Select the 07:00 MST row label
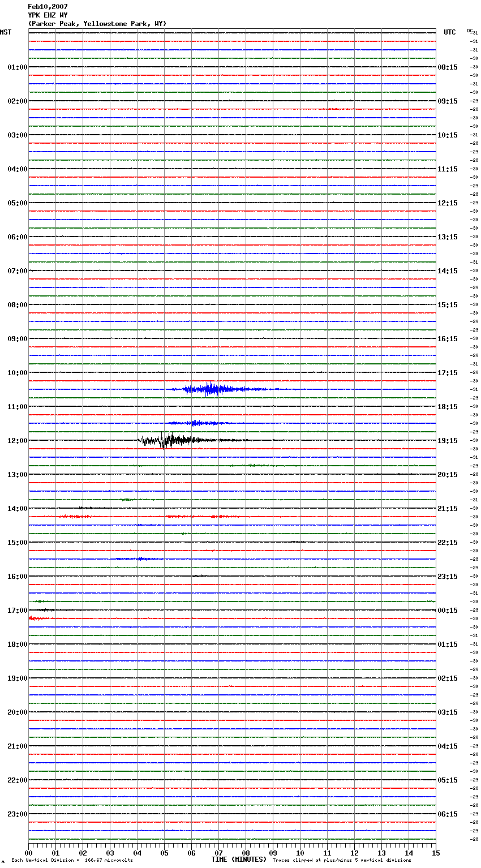481x868 pixels. coord(17,271)
